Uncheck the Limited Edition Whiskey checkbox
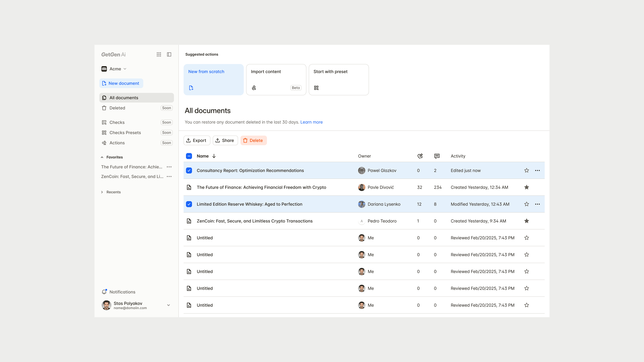Screen dimensions: 644x362 [x=189, y=204]
